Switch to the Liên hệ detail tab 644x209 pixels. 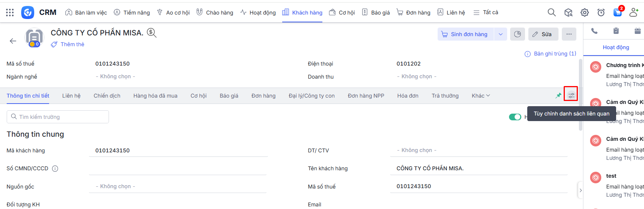click(71, 96)
